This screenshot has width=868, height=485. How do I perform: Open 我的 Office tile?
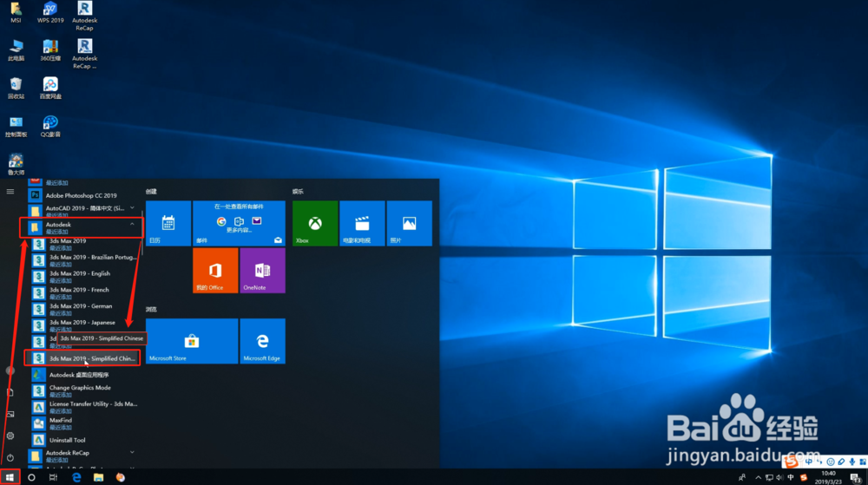215,271
